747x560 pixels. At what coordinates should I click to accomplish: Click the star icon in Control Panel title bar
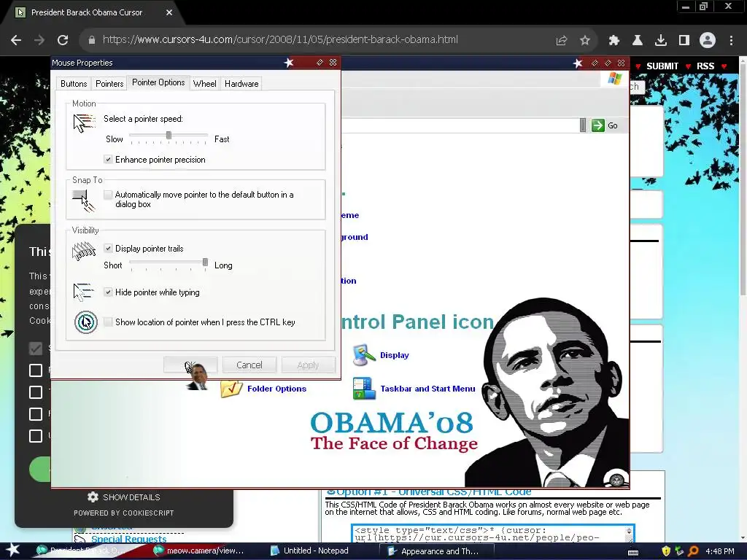click(x=578, y=63)
